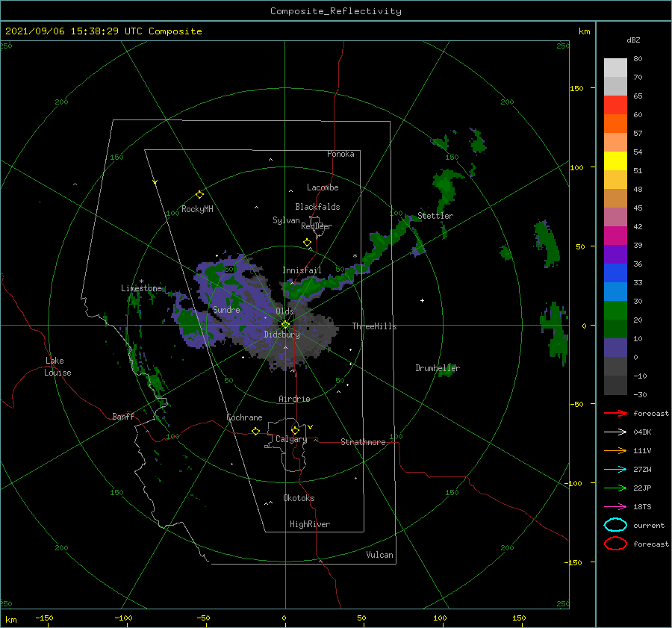Image resolution: width=672 pixels, height=628 pixels.
Task: Click the km label in top-right corner
Action: click(584, 31)
